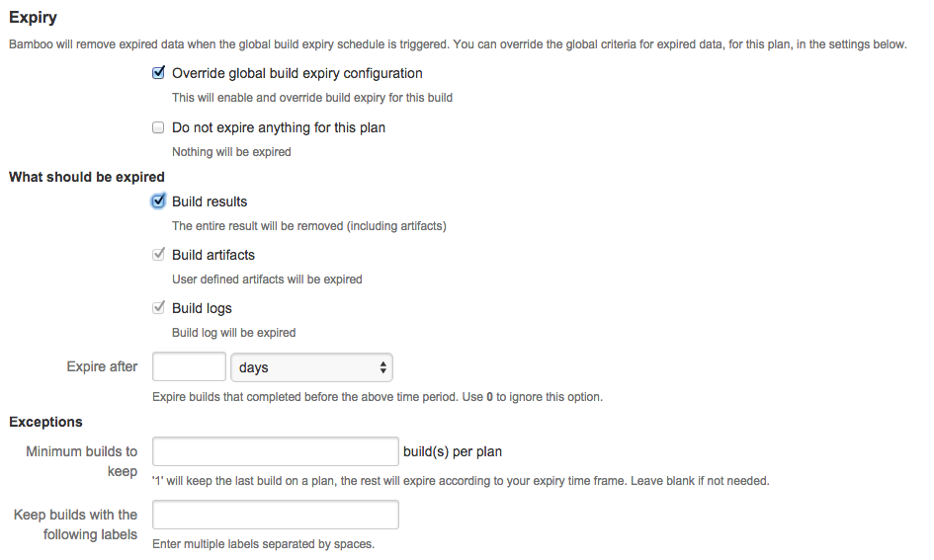Click the up-down arrows on the days selector
Image resolution: width=934 pixels, height=560 pixels.
coord(383,367)
